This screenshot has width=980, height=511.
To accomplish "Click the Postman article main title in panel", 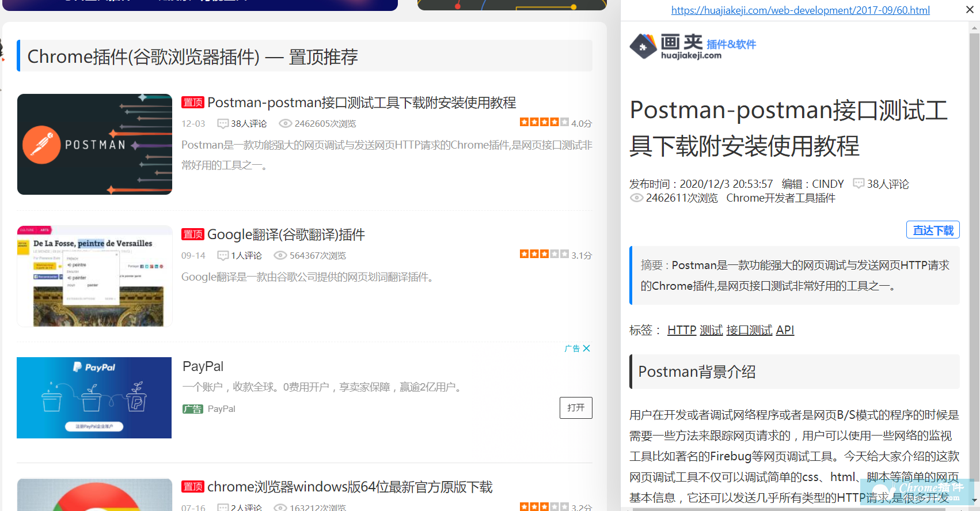I will [789, 128].
